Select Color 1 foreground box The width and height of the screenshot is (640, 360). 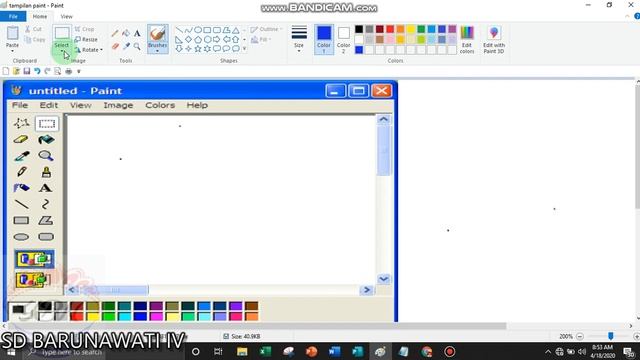coord(324,40)
